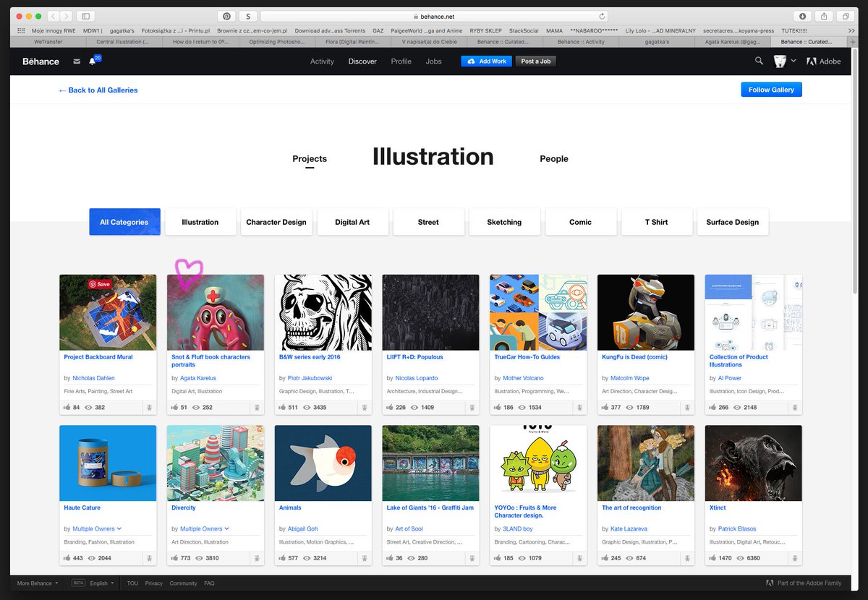868x600 pixels.
Task: Click collection icon on Animals card
Action: point(365,558)
